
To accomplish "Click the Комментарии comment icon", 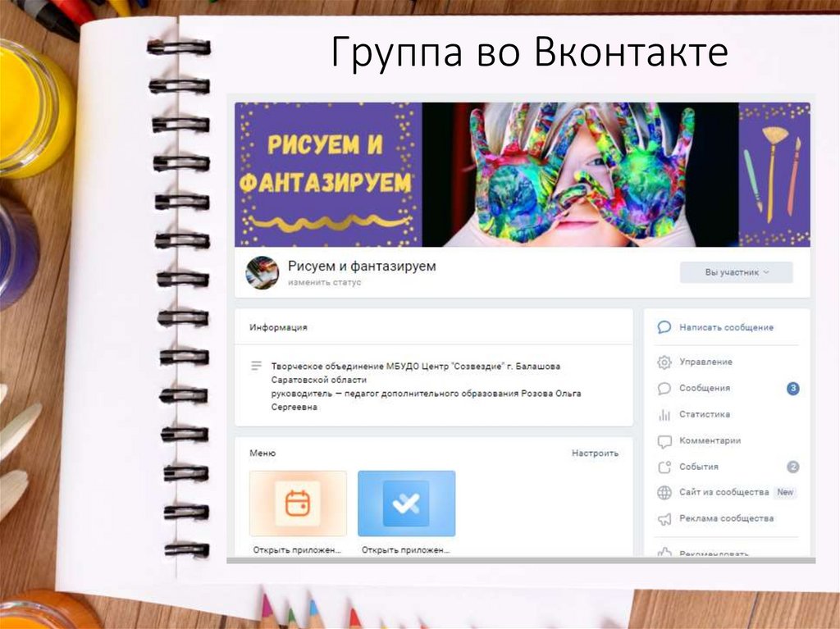I will click(664, 441).
